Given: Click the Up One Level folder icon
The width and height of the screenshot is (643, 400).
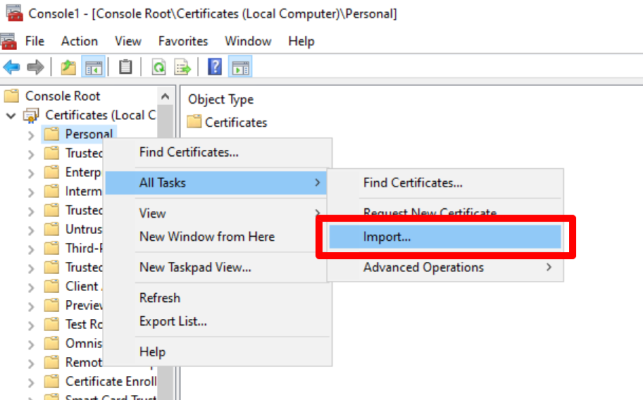Looking at the screenshot, I should (x=68, y=67).
